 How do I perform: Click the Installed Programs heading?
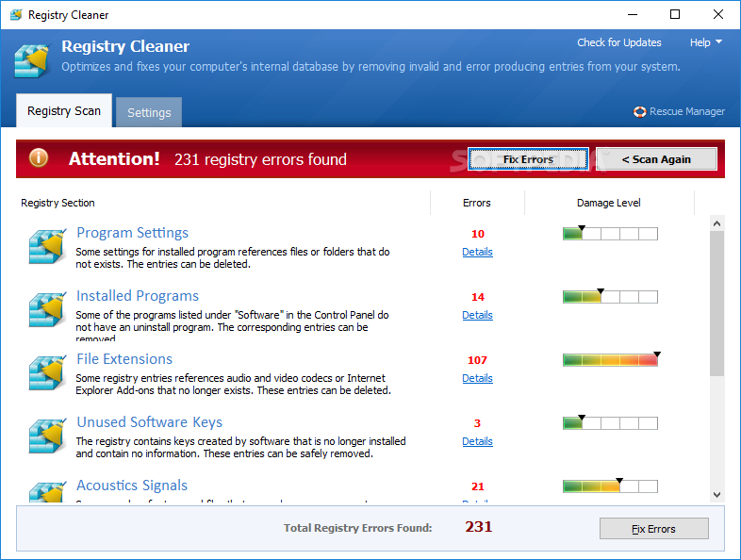point(138,296)
